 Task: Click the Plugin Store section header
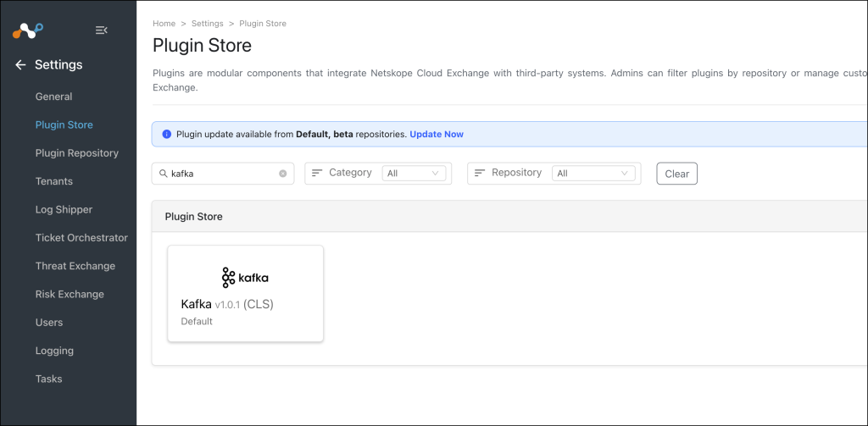(194, 216)
